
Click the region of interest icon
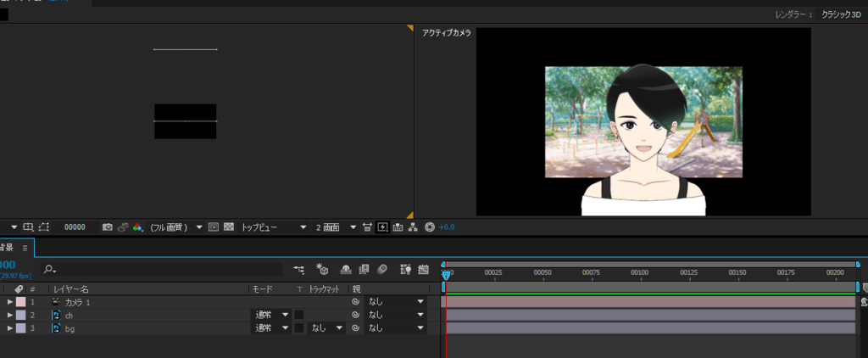point(214,227)
